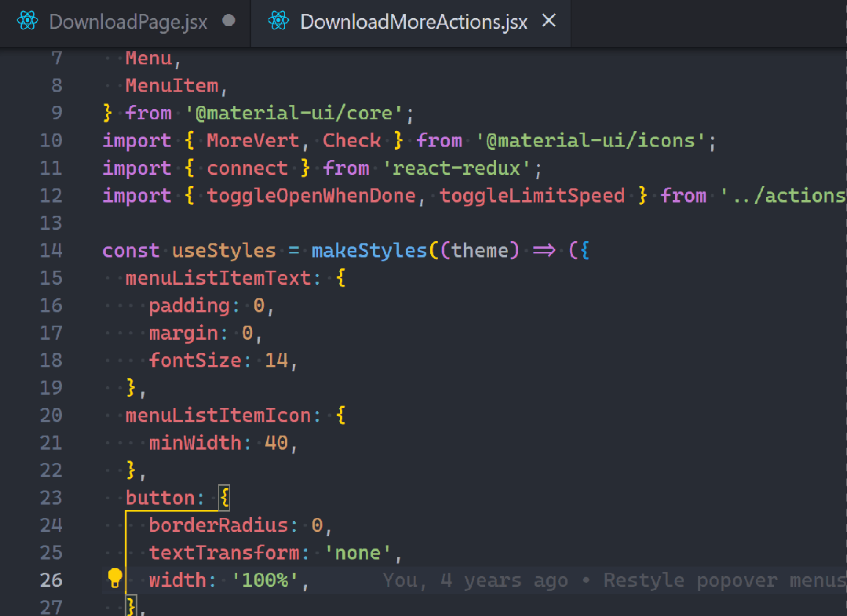Click line number 23 in gutter
Viewport: 847px width, 616px height.
click(x=50, y=498)
